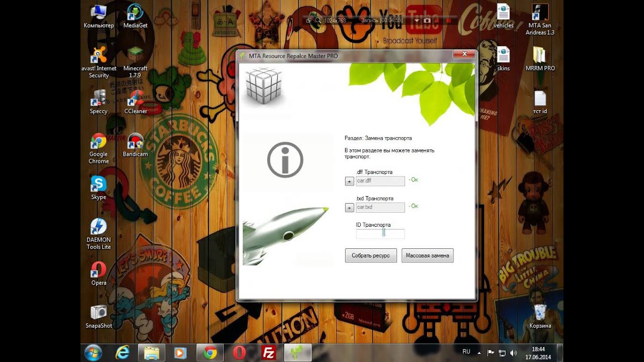The image size is (644, 362).
Task: Open the Speccy desktop shortcut
Action: tap(99, 102)
